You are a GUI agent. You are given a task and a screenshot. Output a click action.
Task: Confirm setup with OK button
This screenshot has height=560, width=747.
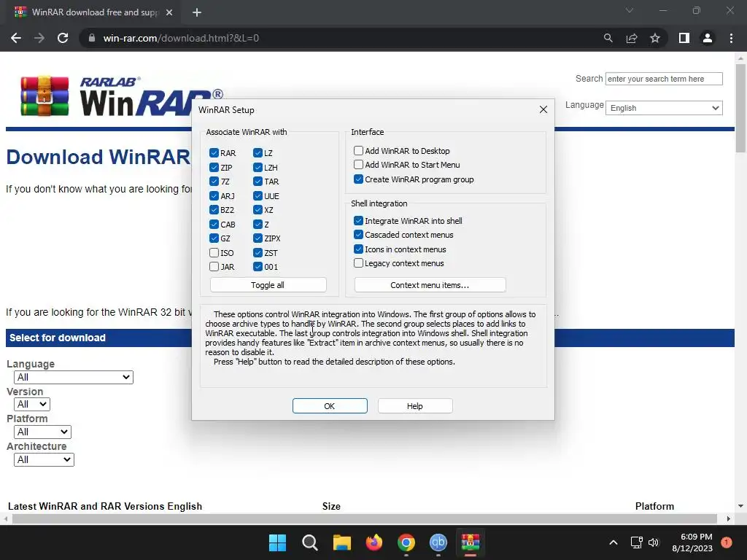[x=330, y=405]
